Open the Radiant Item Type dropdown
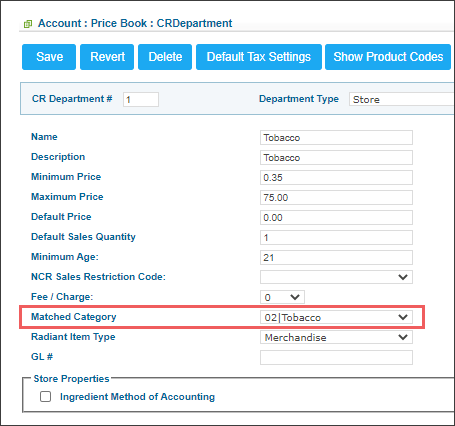 point(336,337)
